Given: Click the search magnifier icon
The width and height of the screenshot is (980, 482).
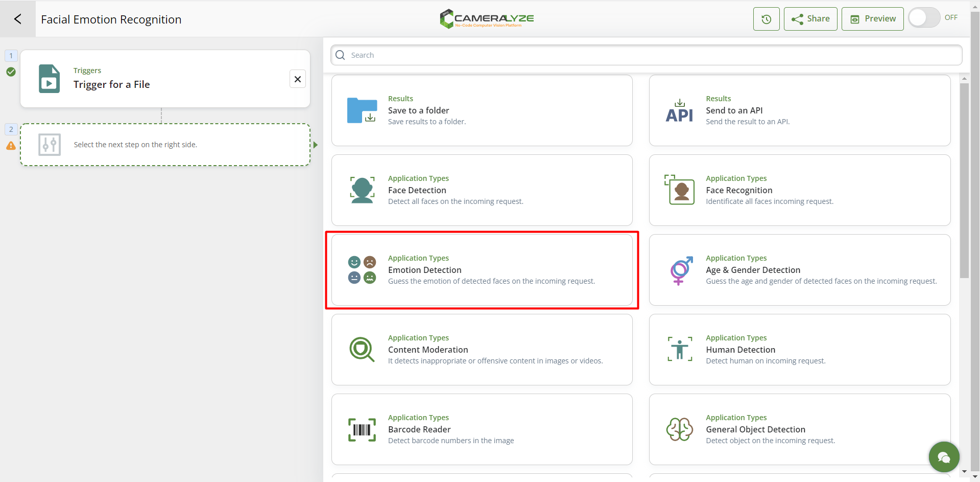Looking at the screenshot, I should click(340, 55).
